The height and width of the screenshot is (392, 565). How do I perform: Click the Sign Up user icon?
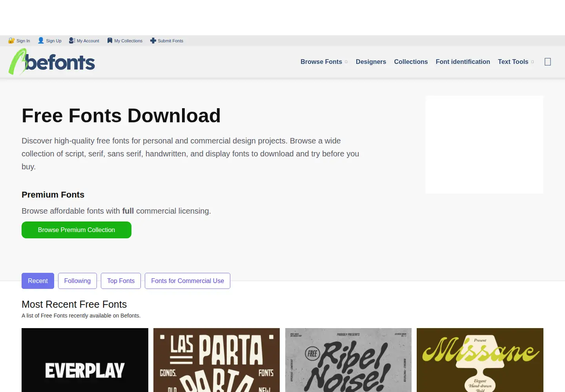(41, 40)
